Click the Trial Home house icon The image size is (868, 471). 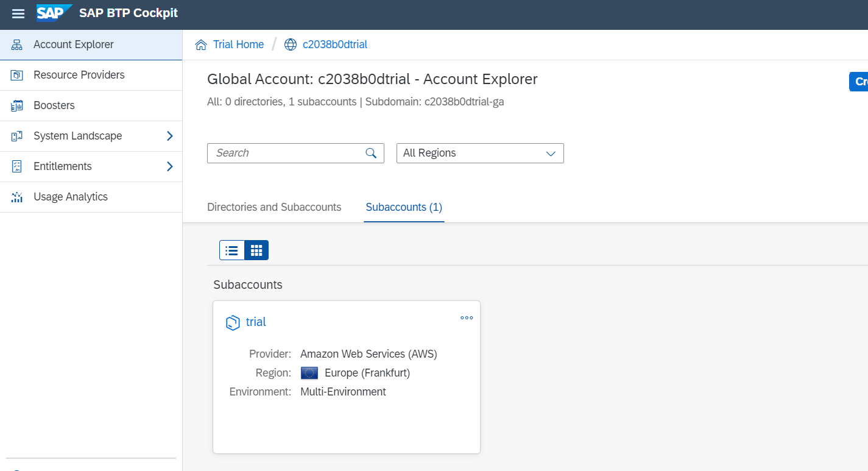200,45
